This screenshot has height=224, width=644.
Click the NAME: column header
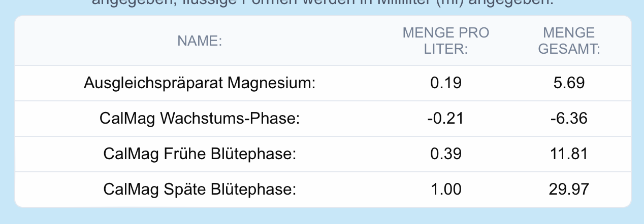200,42
